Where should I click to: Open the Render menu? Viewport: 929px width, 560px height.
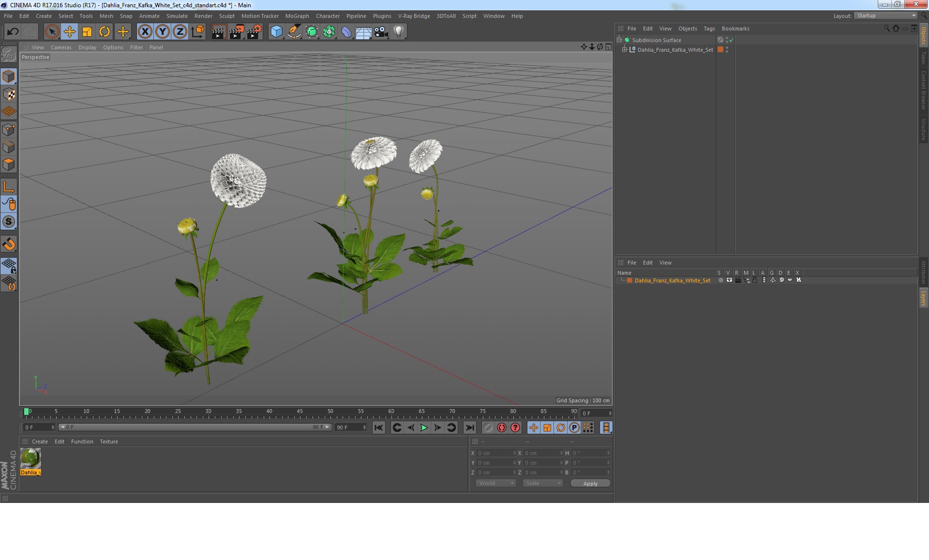click(x=203, y=16)
